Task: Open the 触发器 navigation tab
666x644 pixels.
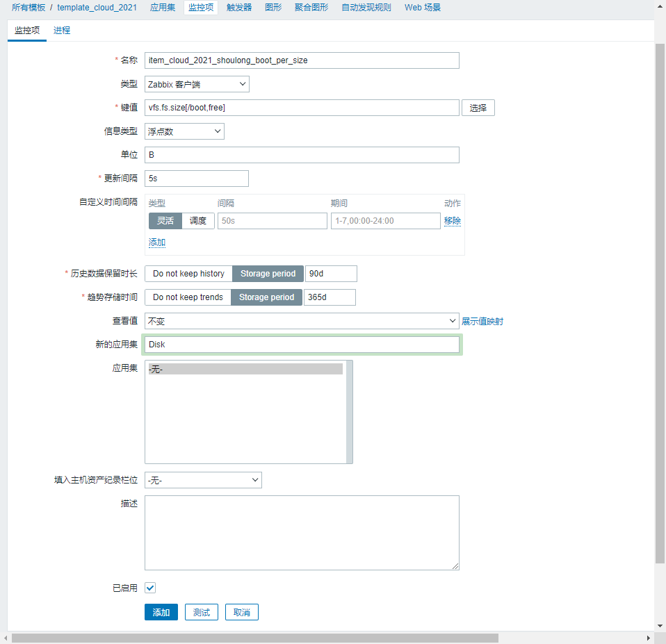Action: coord(239,8)
